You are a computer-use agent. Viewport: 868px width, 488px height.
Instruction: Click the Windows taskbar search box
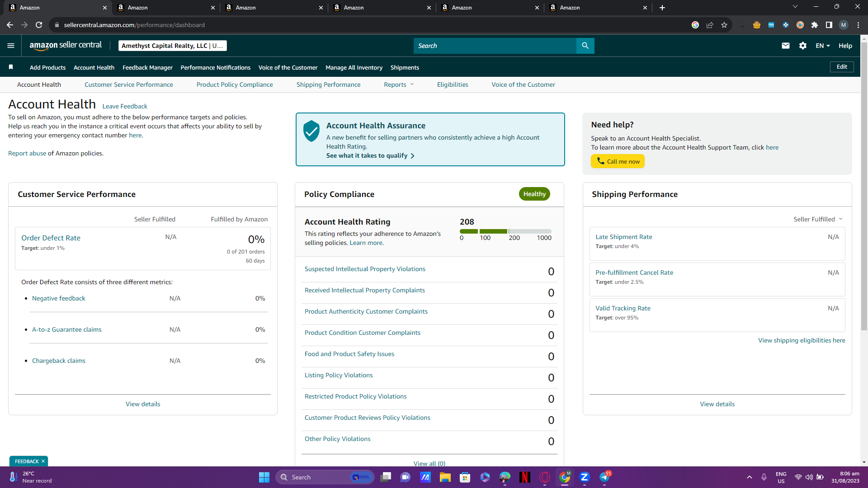(325, 477)
